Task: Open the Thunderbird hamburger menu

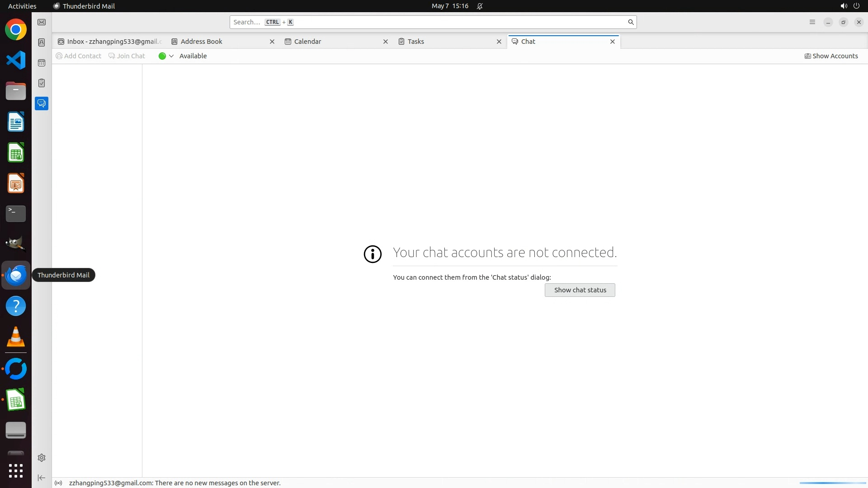Action: point(812,22)
